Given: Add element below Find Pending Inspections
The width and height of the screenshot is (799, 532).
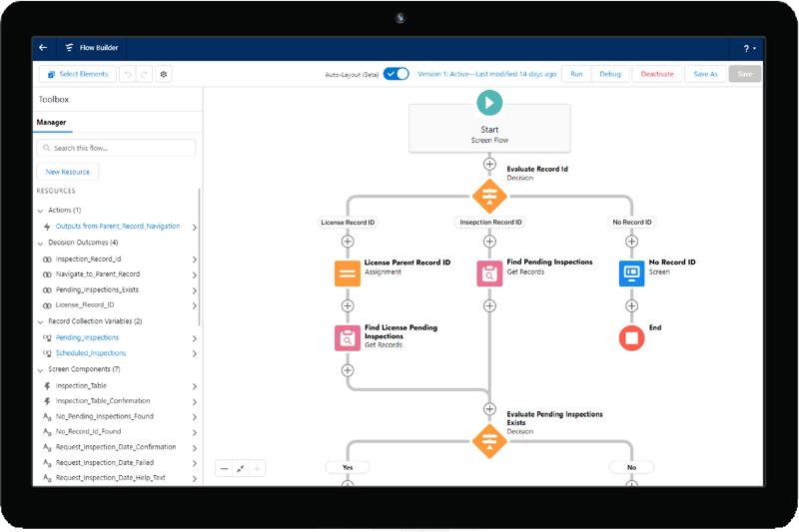Looking at the screenshot, I should point(489,306).
